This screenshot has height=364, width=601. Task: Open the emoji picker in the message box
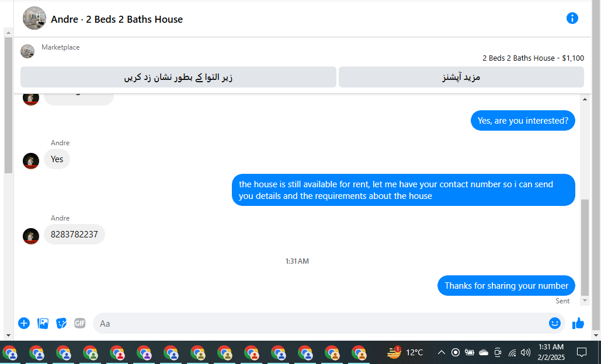tap(554, 323)
